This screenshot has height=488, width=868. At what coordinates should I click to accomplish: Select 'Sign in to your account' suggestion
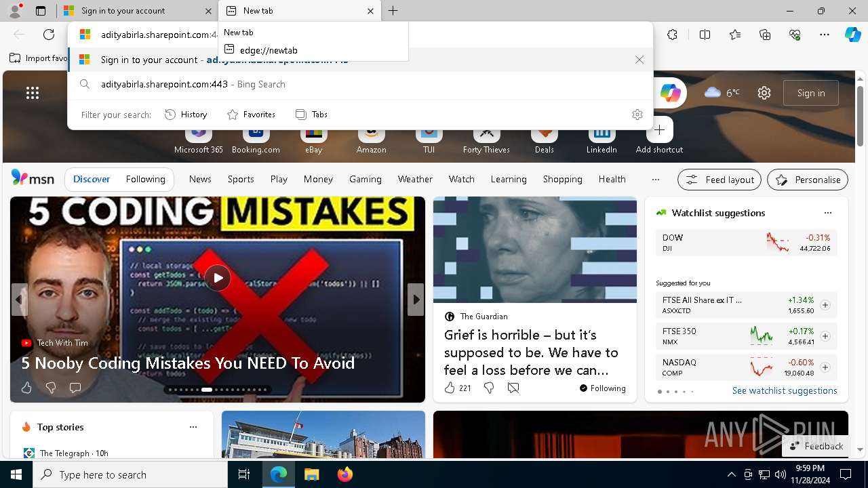tap(360, 60)
